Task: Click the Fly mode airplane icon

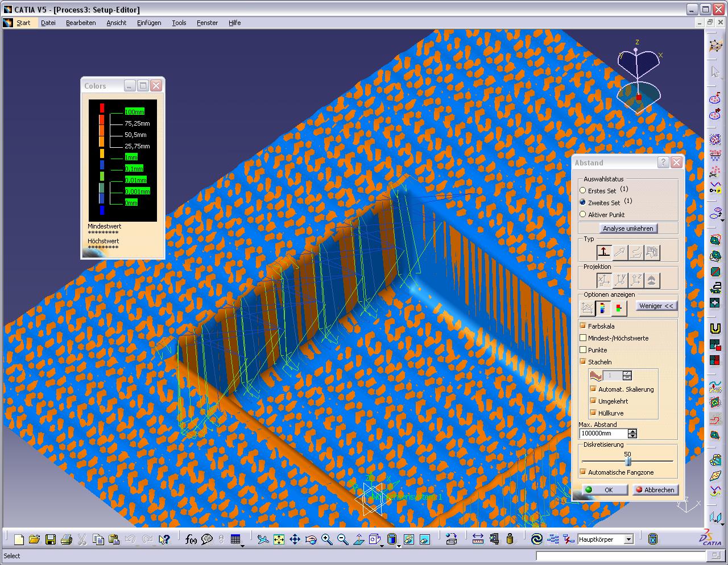Action: 262,539
